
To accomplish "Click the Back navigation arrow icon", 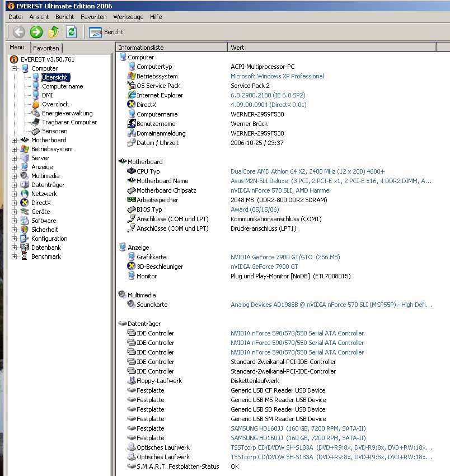I will (19, 32).
